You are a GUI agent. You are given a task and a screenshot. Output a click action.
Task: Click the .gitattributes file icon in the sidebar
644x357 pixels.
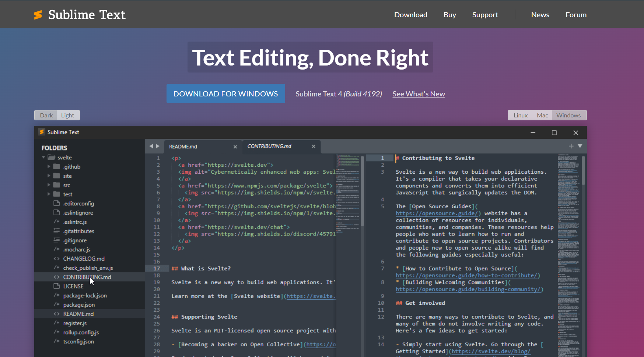(56, 231)
